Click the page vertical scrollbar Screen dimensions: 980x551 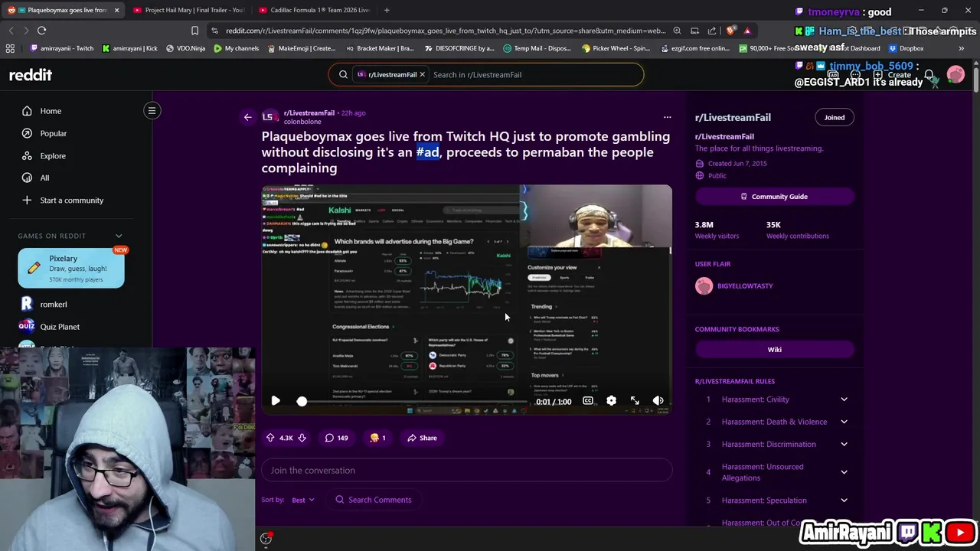click(x=976, y=80)
